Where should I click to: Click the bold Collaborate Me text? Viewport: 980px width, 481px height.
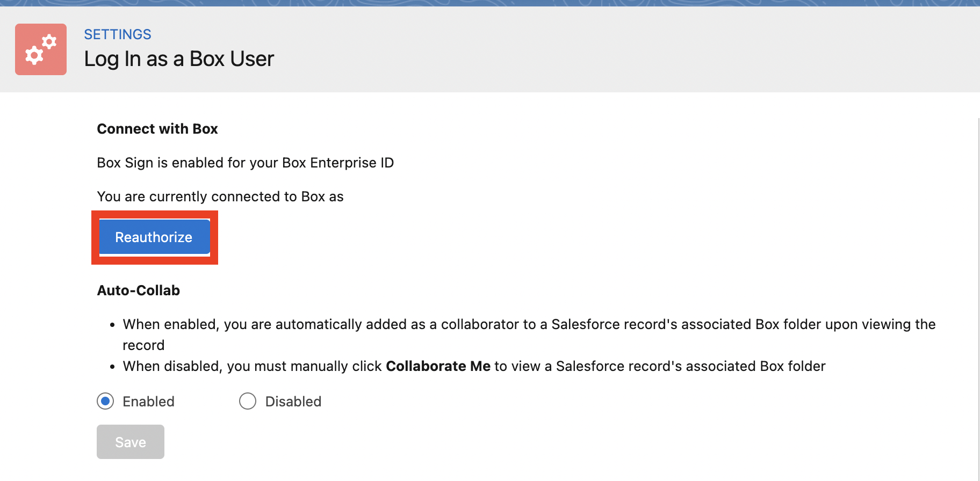coord(438,366)
